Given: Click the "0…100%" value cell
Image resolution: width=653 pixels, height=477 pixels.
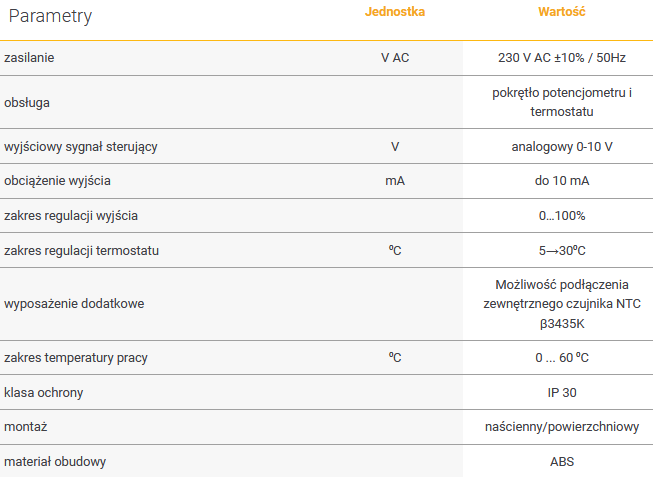Looking at the screenshot, I should point(561,216).
